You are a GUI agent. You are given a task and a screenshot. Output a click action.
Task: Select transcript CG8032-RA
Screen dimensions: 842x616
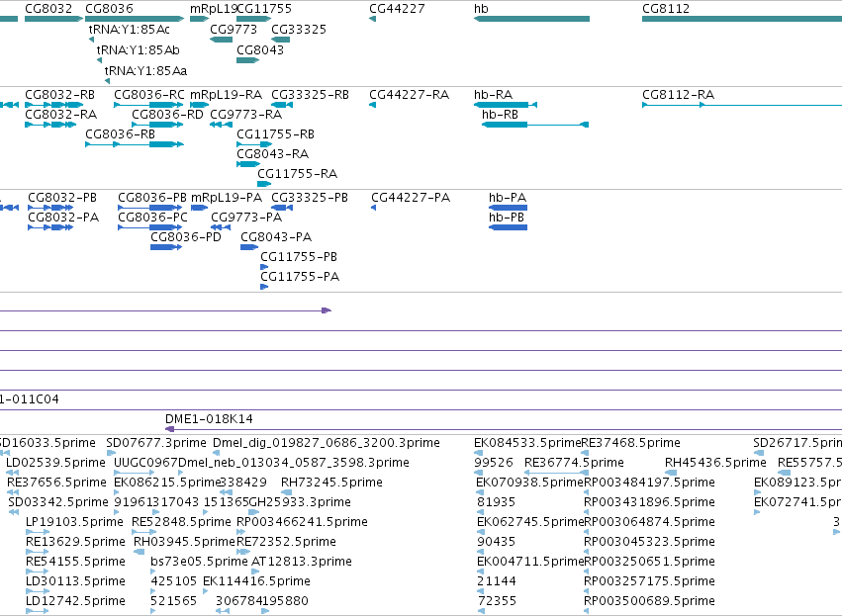[60, 115]
